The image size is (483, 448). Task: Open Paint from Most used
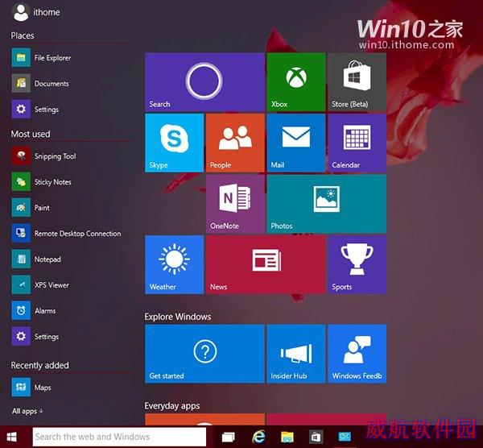coord(31,208)
